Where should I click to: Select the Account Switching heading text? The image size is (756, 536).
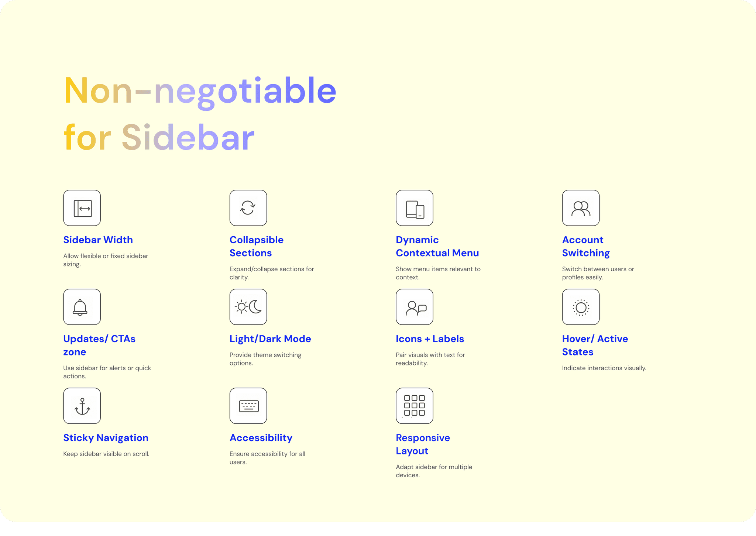[x=585, y=246]
